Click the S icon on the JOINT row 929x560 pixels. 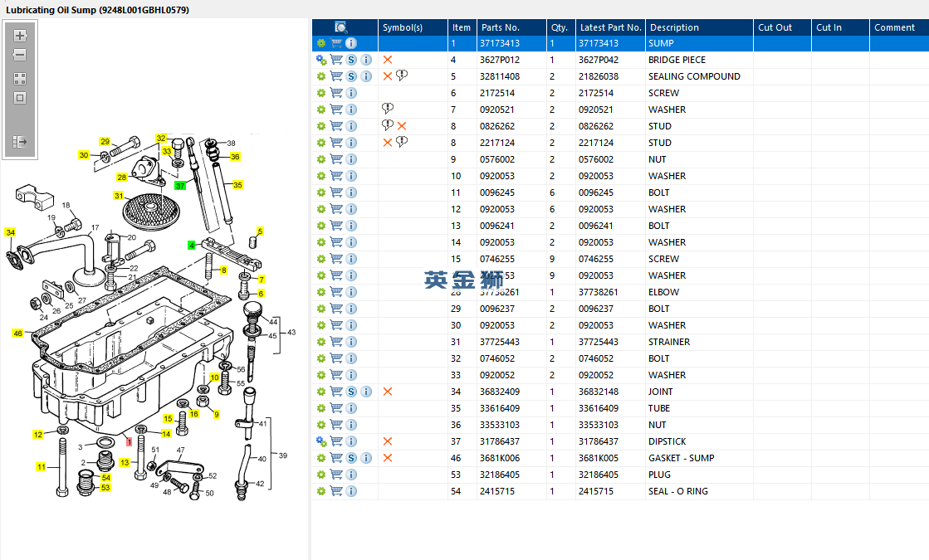tap(351, 392)
